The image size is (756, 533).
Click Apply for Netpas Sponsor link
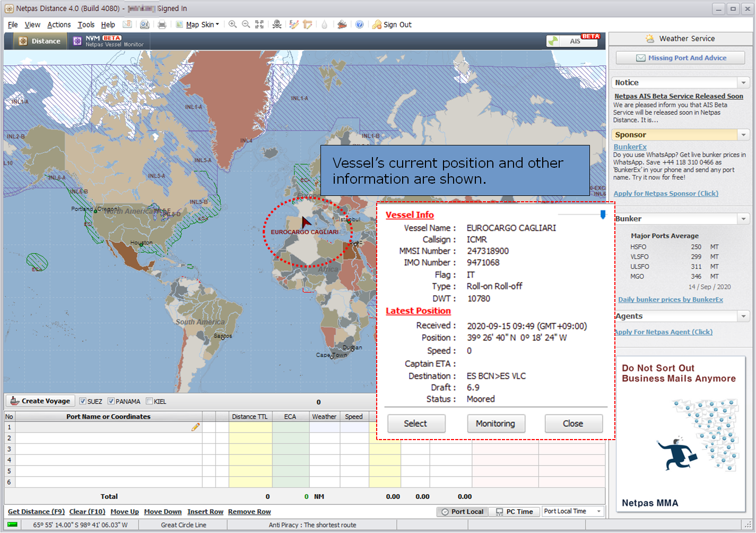click(666, 194)
